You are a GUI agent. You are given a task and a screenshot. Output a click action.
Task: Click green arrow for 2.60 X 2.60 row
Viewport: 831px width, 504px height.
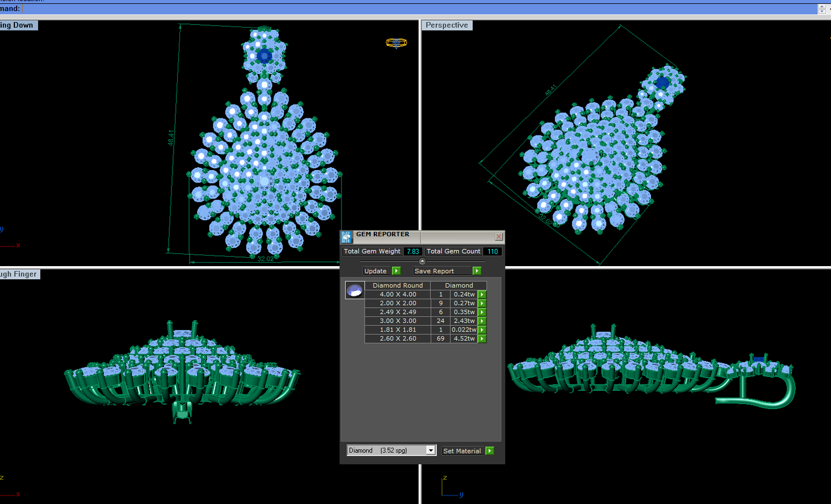pyautogui.click(x=482, y=339)
